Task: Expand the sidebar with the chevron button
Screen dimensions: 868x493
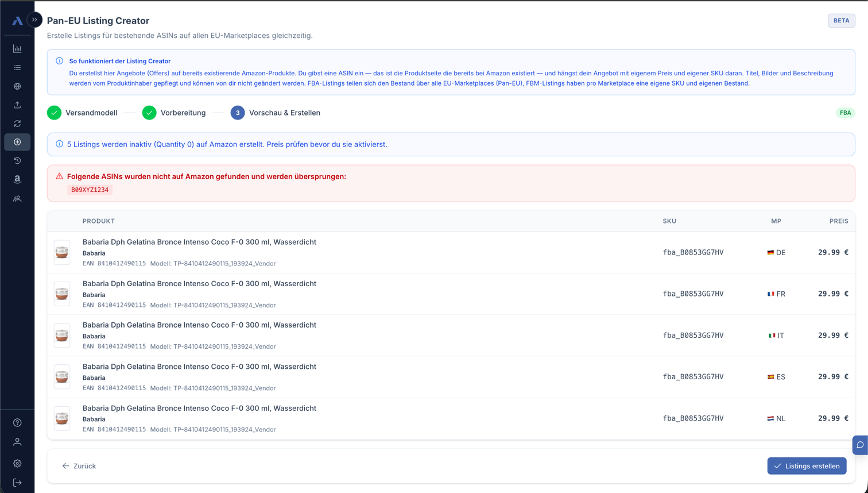Action: [x=34, y=19]
